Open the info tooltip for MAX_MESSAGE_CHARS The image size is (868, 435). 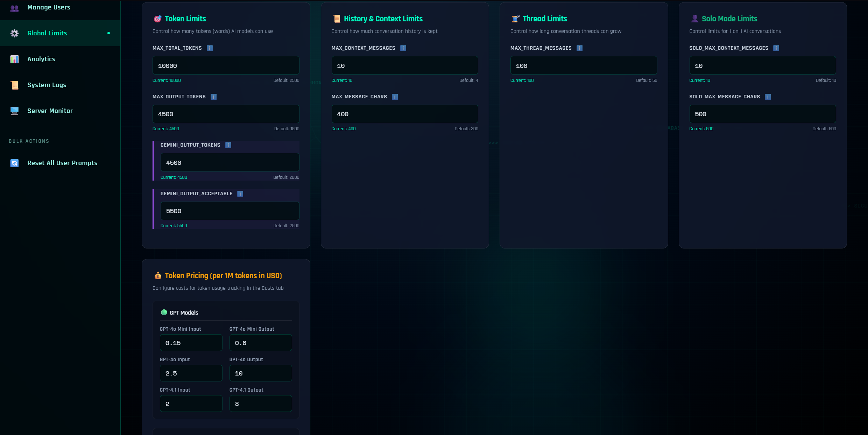[x=395, y=97]
